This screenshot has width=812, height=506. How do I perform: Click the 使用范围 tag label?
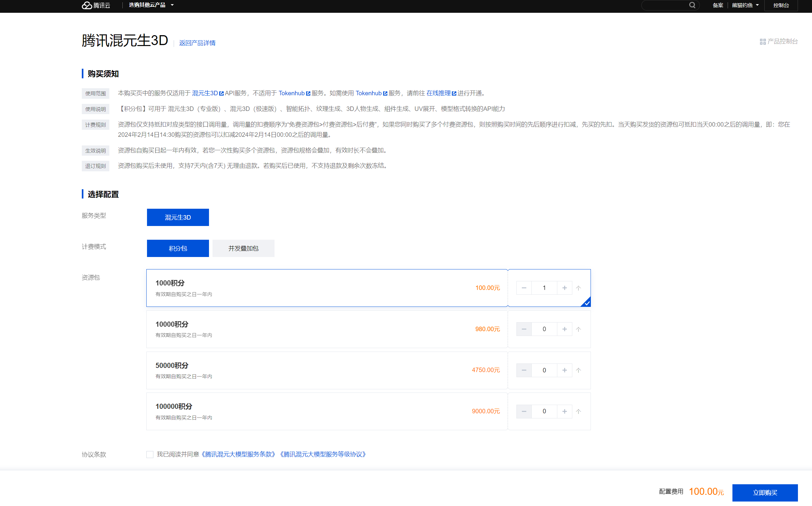(x=95, y=93)
